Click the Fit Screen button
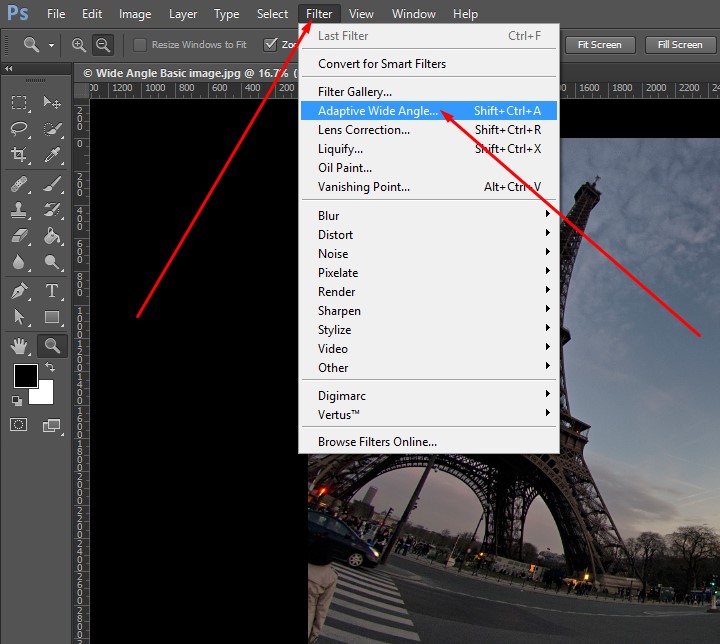This screenshot has height=644, width=720. (599, 45)
